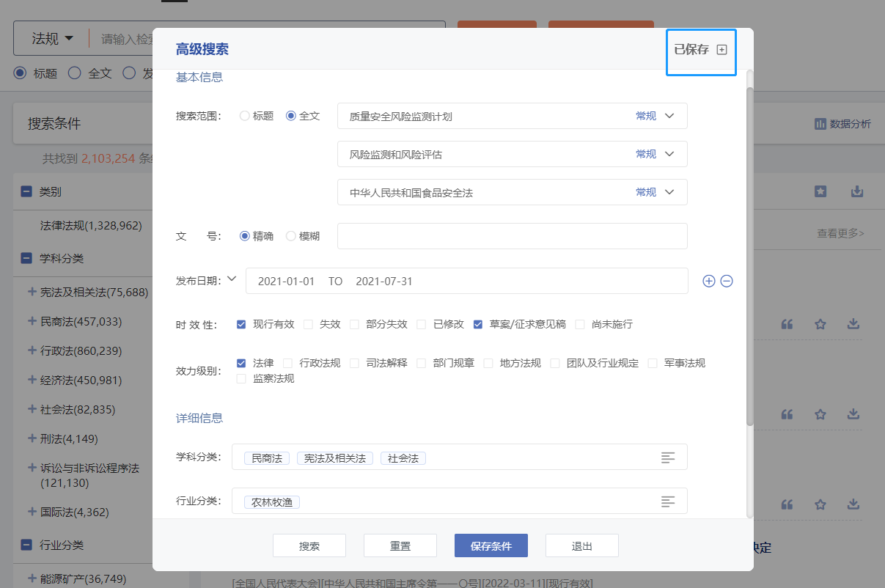Viewport: 885px width, 588px height.
Task: Expand the 发布日期 type dropdown arrow
Action: (232, 279)
